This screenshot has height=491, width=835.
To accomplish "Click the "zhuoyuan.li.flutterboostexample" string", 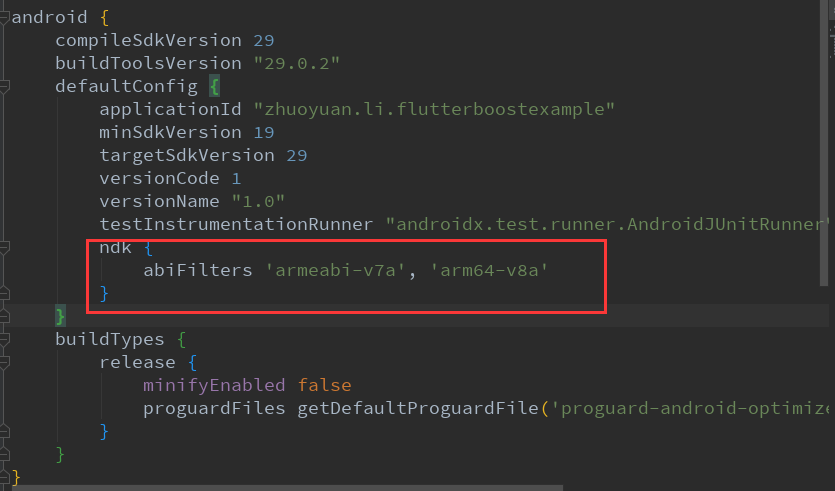I will point(434,109).
